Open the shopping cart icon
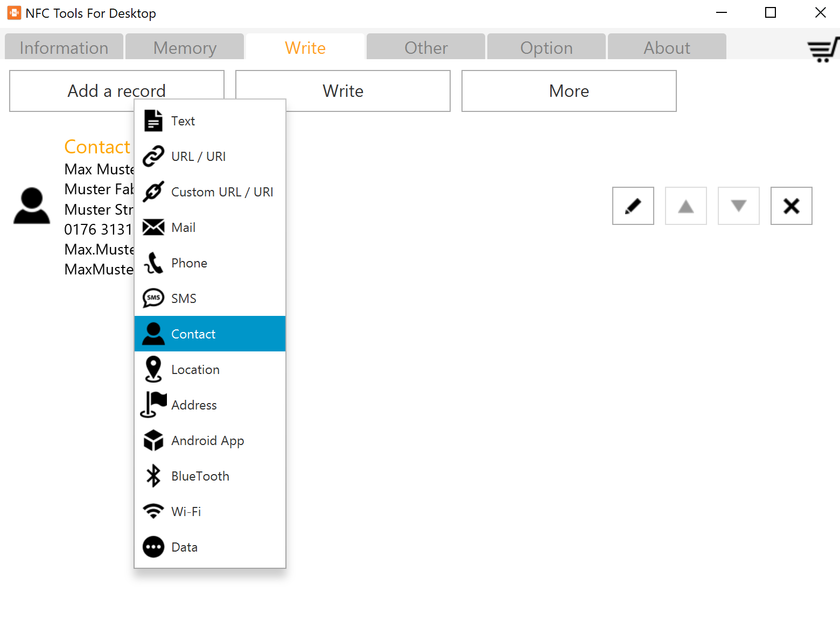This screenshot has height=628, width=840. pos(822,50)
